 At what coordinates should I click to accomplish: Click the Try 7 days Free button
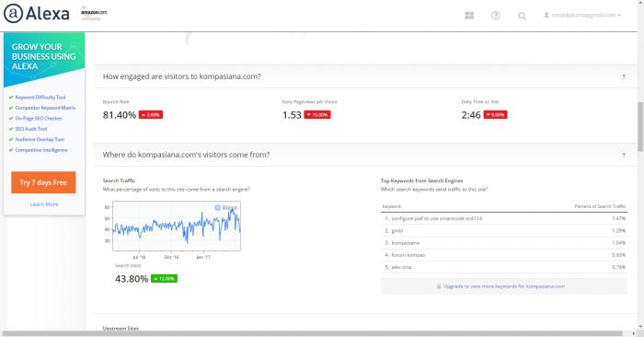(x=43, y=182)
